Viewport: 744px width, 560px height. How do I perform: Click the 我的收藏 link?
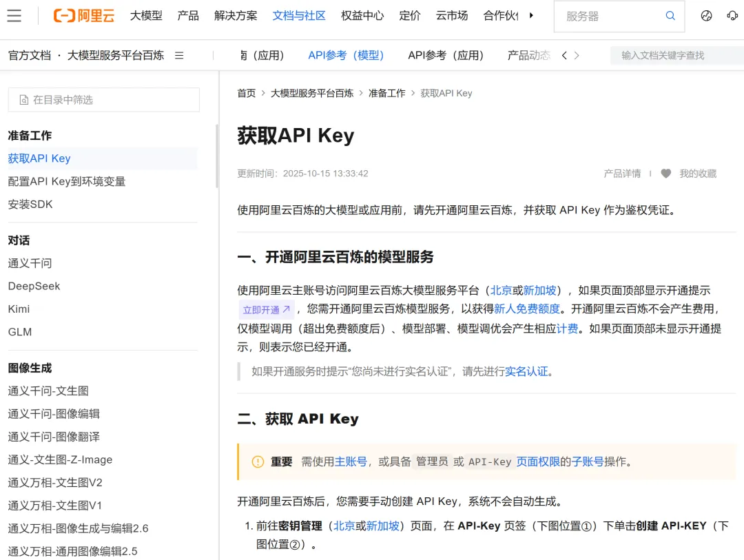point(698,174)
